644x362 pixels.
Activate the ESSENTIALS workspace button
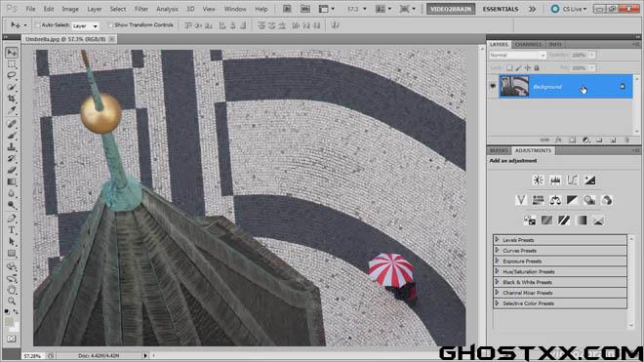coord(501,9)
